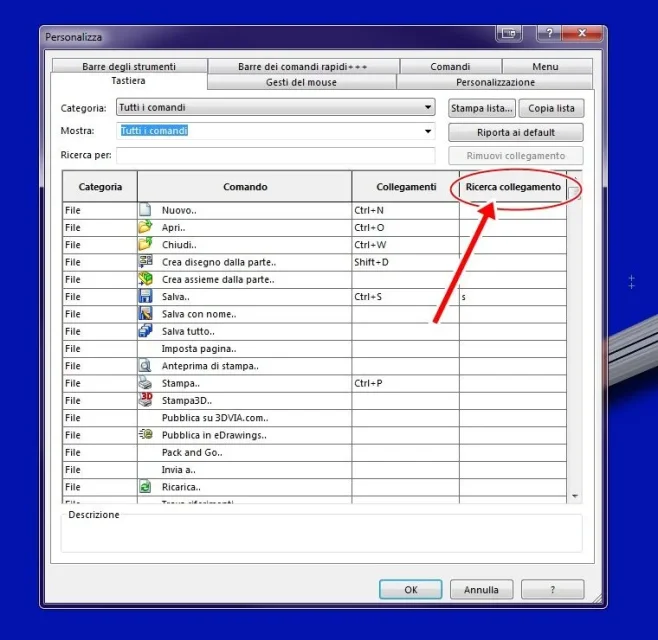Switch to the Gesti del mouse tab
The image size is (658, 640).
[x=302, y=82]
